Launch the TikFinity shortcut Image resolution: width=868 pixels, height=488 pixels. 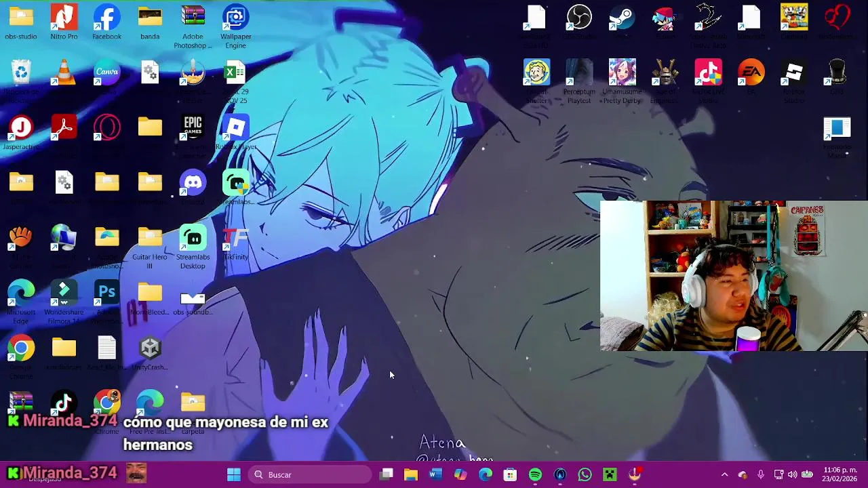tap(235, 237)
